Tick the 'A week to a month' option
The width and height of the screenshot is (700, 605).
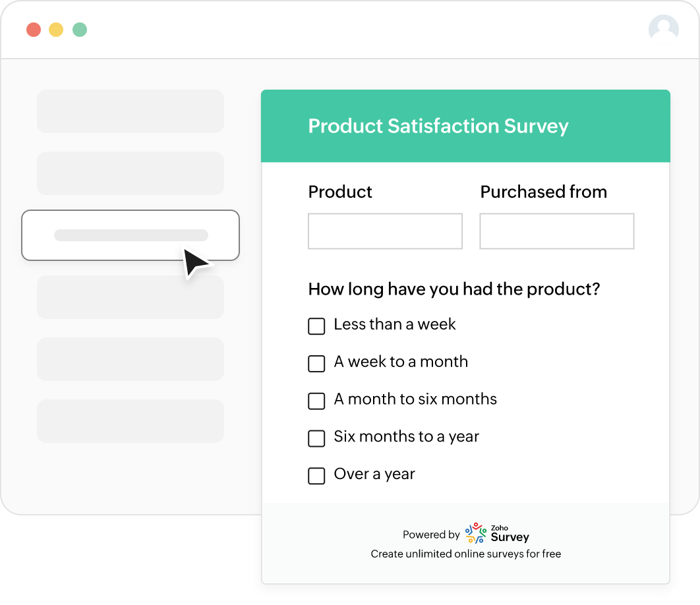point(317,364)
